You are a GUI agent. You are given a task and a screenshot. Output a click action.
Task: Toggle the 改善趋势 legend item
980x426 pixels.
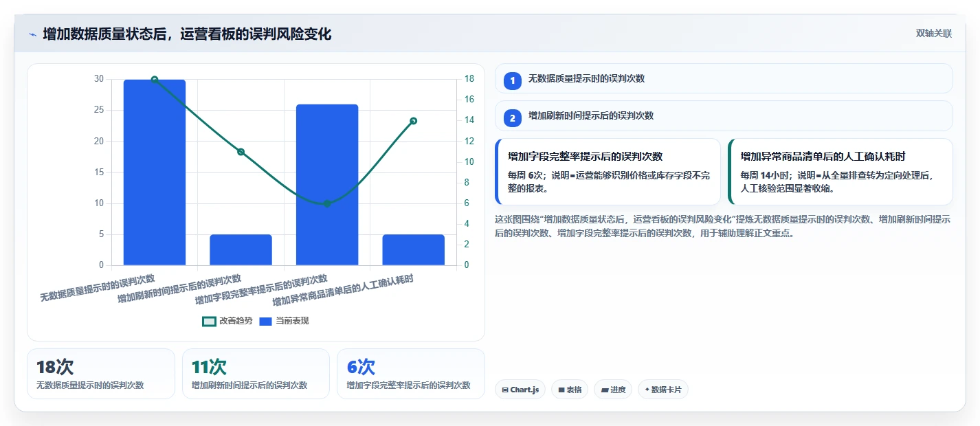tap(227, 321)
